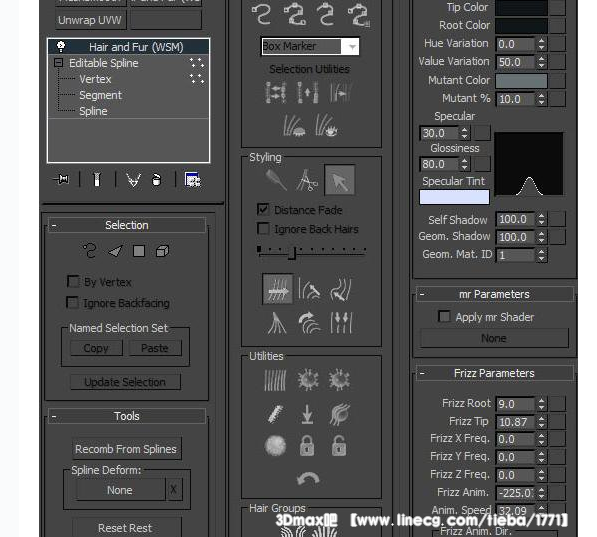
Task: Select the Scale styling icon
Action: point(341,323)
